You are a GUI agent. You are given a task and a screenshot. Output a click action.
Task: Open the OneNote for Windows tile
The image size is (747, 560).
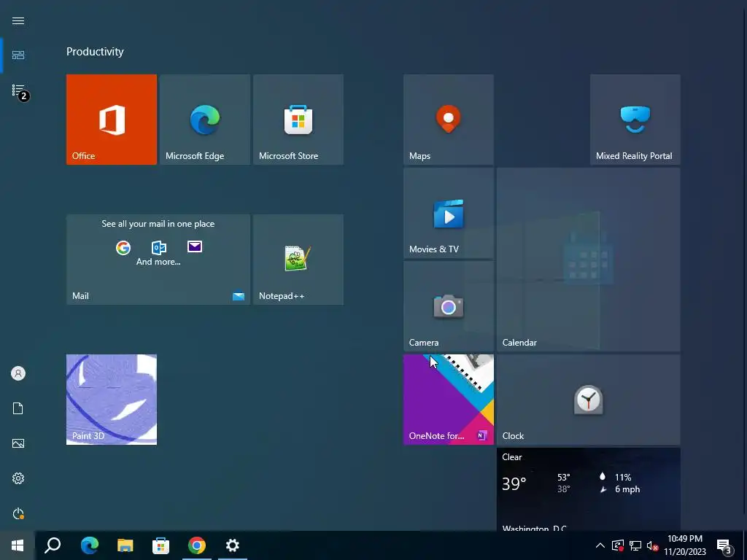449,400
